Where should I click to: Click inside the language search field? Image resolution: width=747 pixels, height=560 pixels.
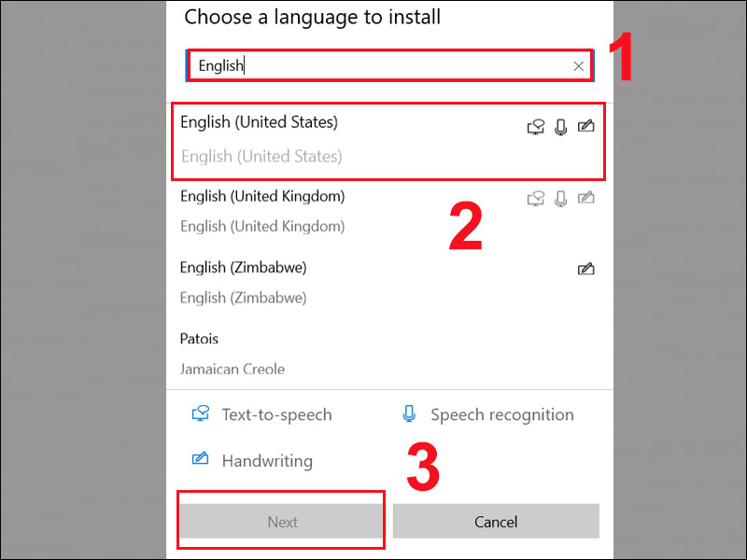coord(373,65)
